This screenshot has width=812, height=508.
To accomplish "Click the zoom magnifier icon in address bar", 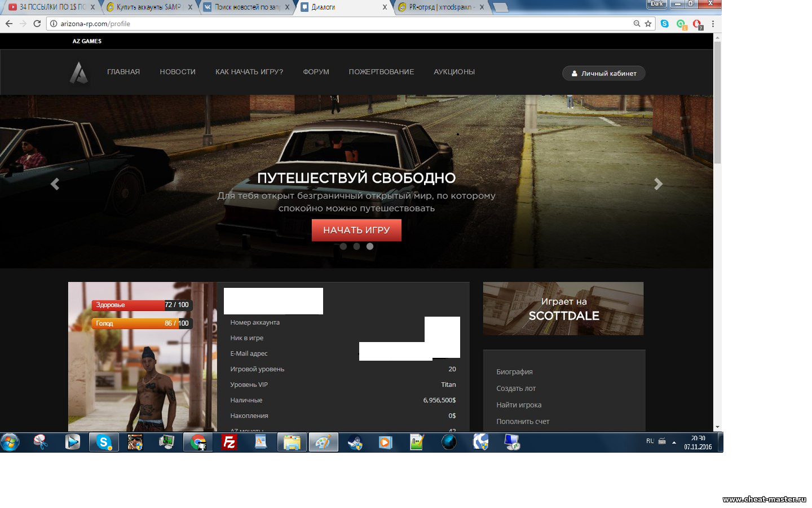I will [x=637, y=24].
